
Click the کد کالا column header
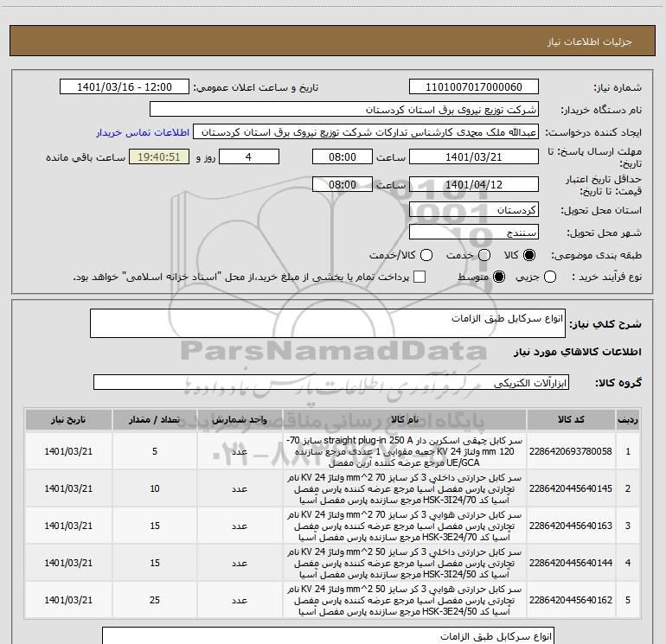click(571, 420)
